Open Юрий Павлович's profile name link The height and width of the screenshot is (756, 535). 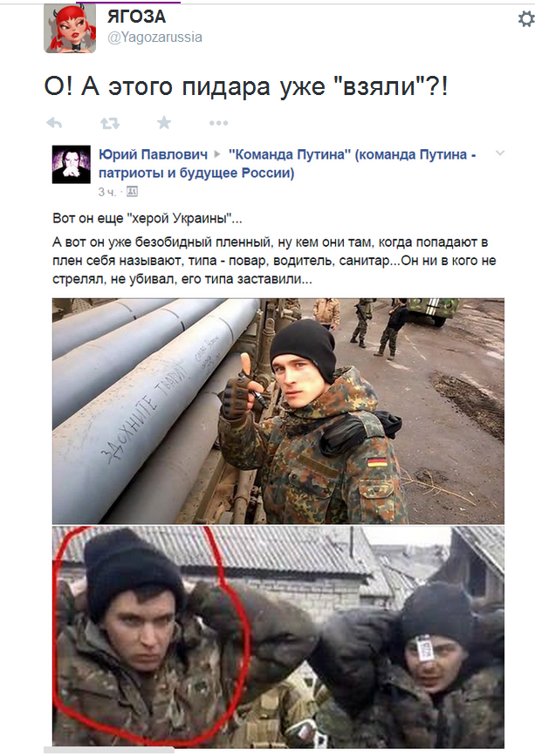[x=153, y=154]
